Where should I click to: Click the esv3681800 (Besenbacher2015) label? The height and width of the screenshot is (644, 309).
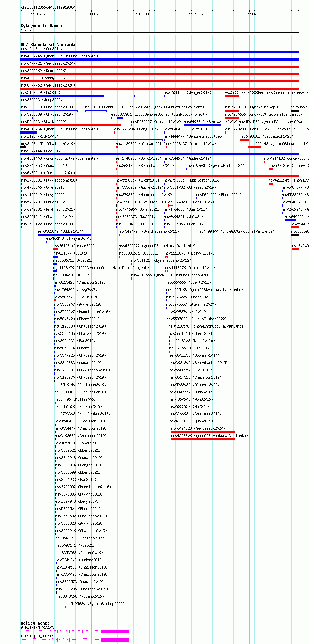tap(145, 166)
